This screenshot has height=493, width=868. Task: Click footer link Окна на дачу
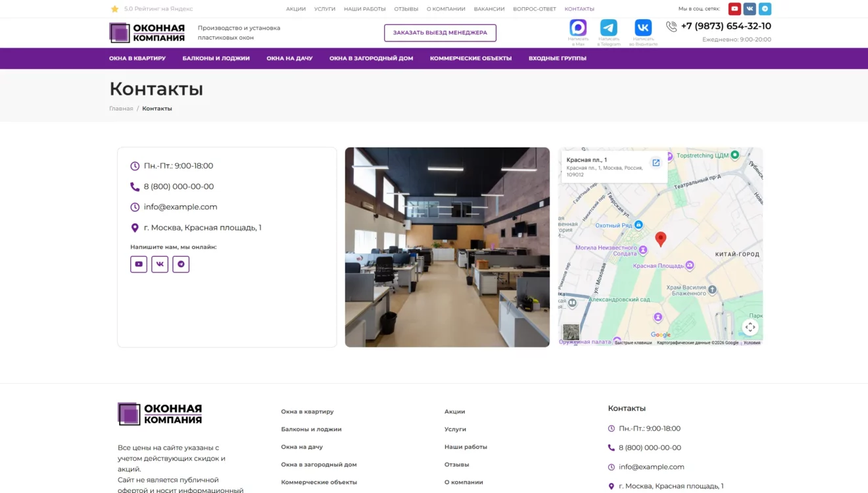[x=302, y=447]
